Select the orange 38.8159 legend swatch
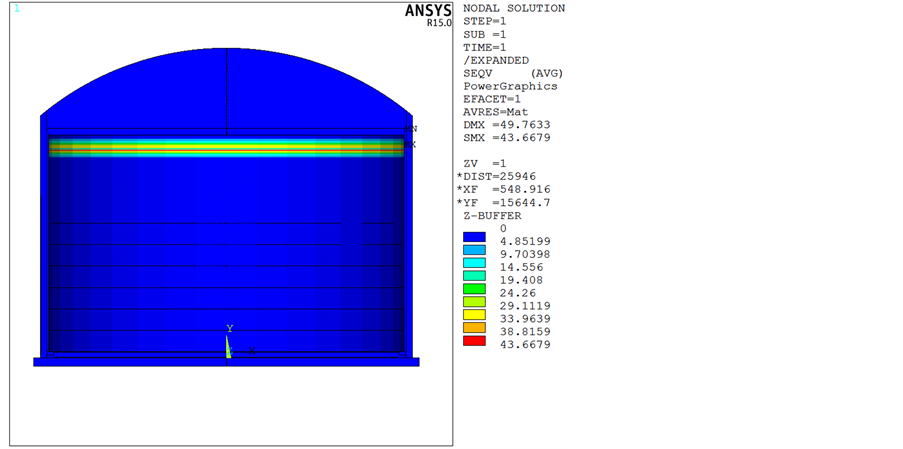 (x=474, y=328)
